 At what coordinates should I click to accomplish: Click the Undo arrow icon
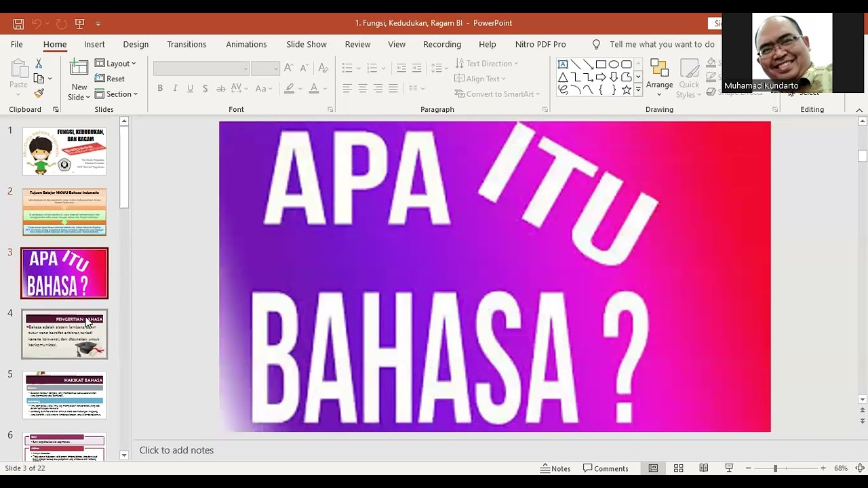click(37, 23)
